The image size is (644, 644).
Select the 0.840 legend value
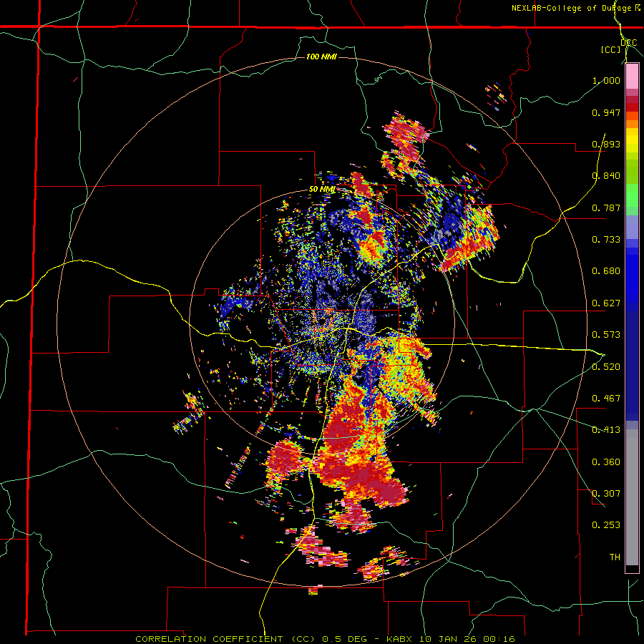[x=606, y=176]
